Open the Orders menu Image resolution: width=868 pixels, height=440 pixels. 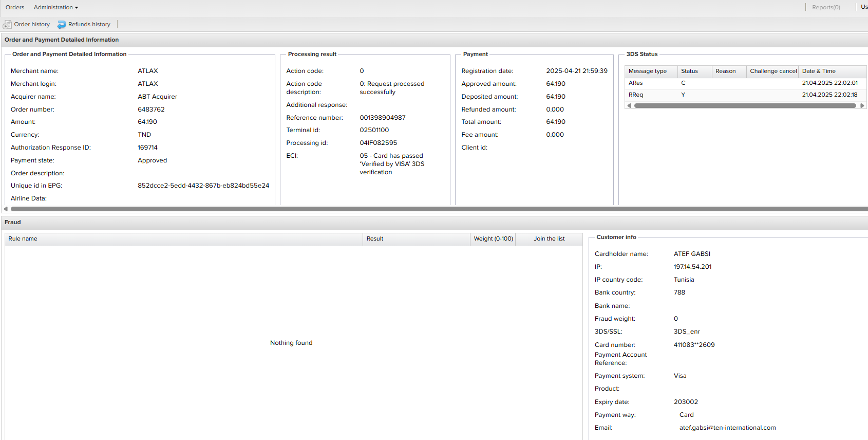15,7
